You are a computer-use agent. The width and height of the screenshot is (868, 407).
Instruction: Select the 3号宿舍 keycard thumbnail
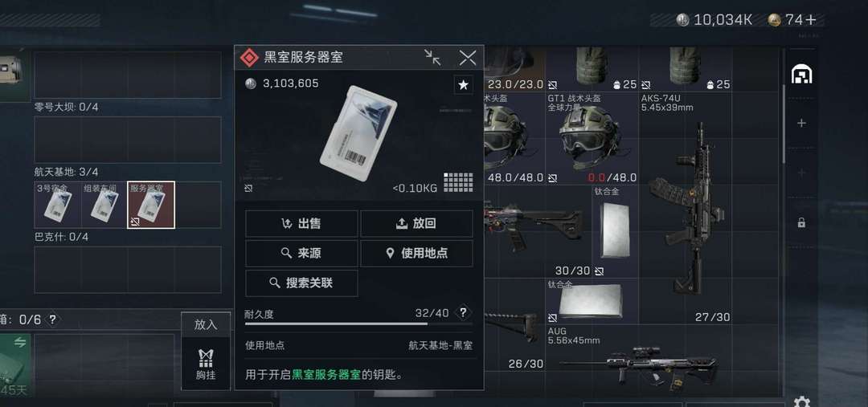pos(58,205)
